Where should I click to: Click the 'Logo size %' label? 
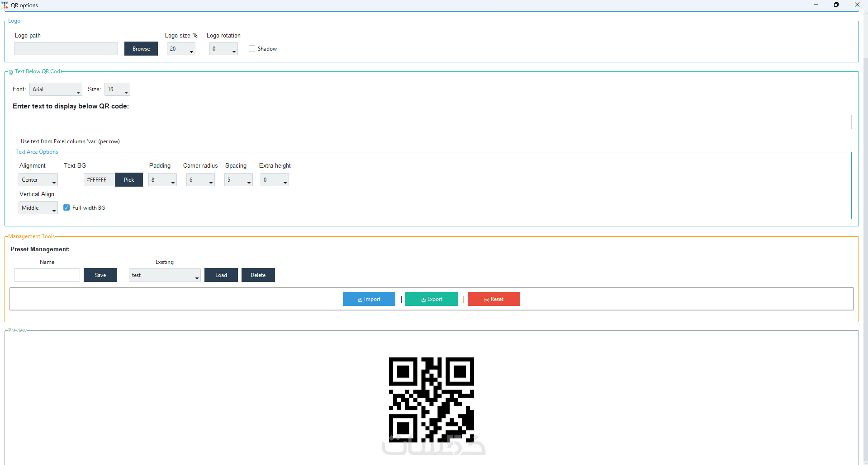pos(181,36)
